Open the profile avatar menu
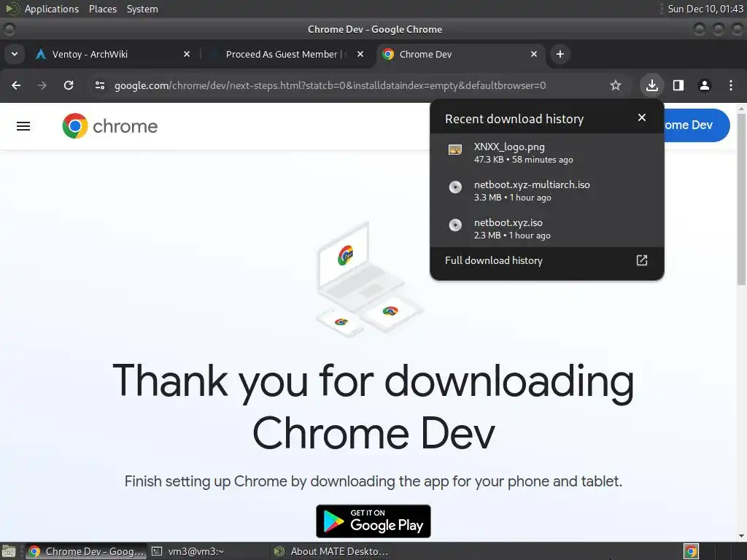Screen dimensions: 747x560 [x=705, y=85]
